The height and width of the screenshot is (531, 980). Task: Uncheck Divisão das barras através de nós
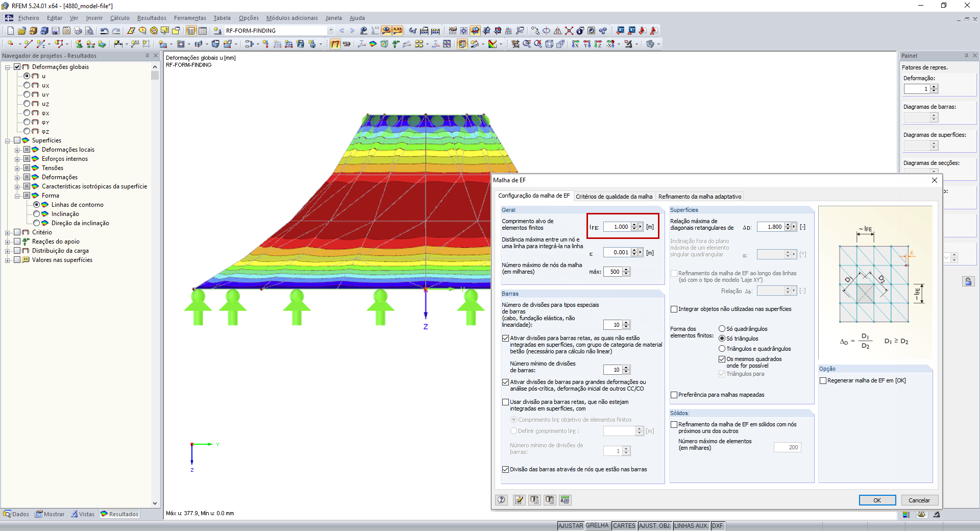(506, 469)
